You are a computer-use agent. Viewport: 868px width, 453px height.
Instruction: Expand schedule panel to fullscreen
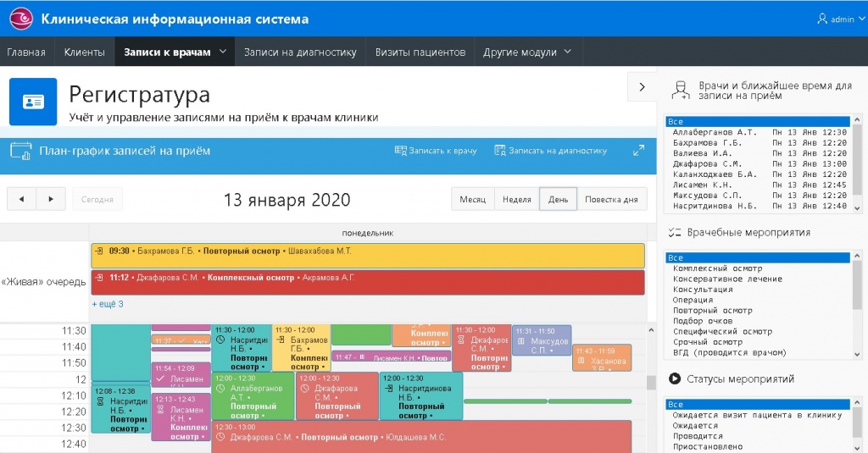[x=638, y=151]
